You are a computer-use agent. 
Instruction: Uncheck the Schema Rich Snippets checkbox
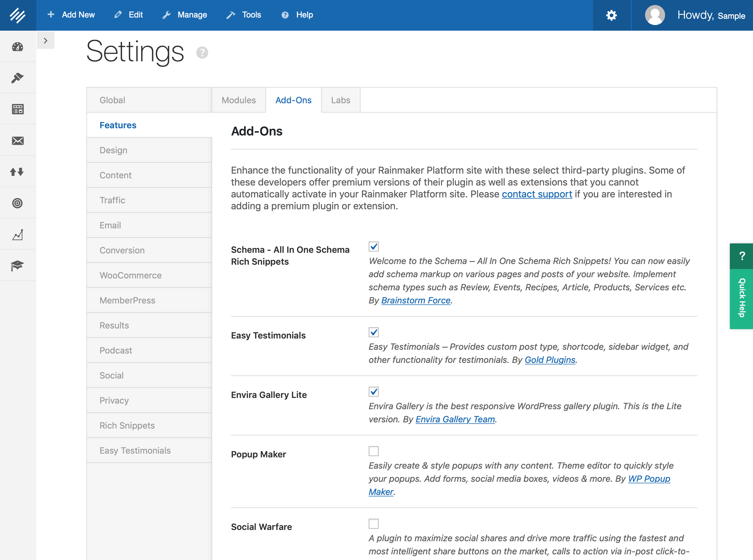click(x=374, y=247)
